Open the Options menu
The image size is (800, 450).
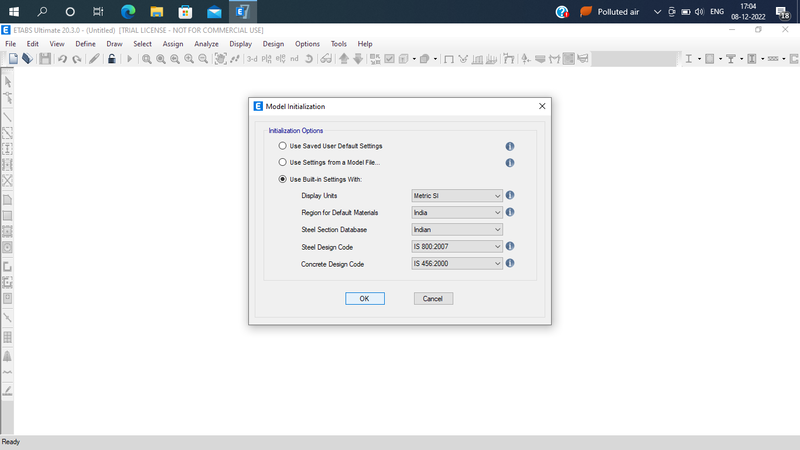click(x=307, y=44)
